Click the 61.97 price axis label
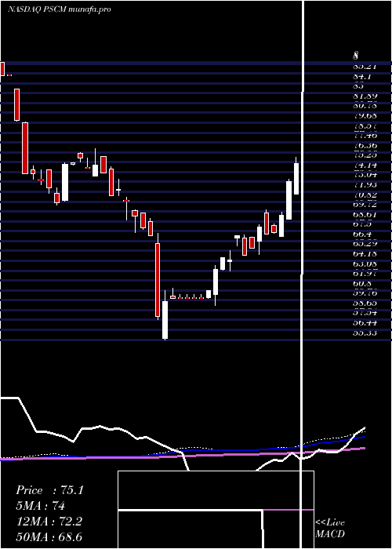The height and width of the screenshot is (549, 392). point(365,272)
